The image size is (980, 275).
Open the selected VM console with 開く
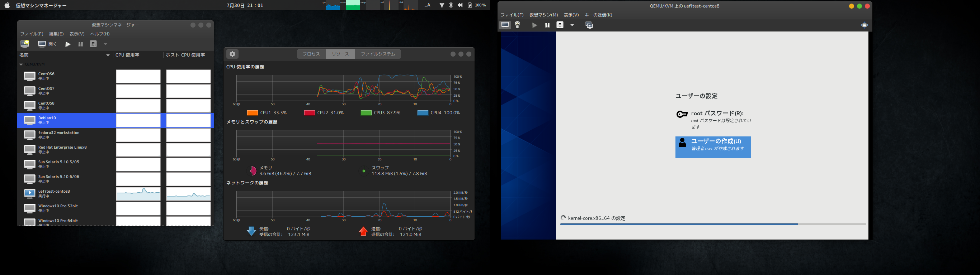tap(47, 44)
